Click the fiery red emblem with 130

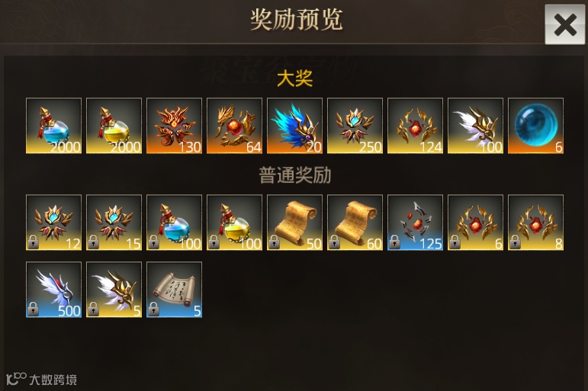(174, 126)
